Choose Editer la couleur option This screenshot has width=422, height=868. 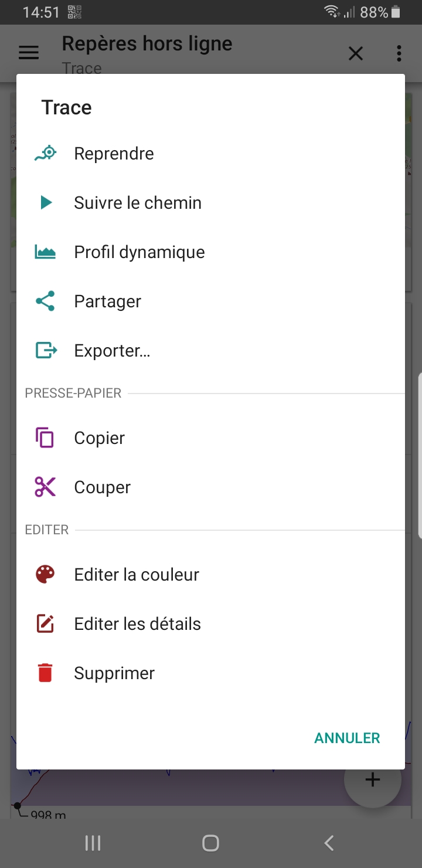click(x=137, y=575)
